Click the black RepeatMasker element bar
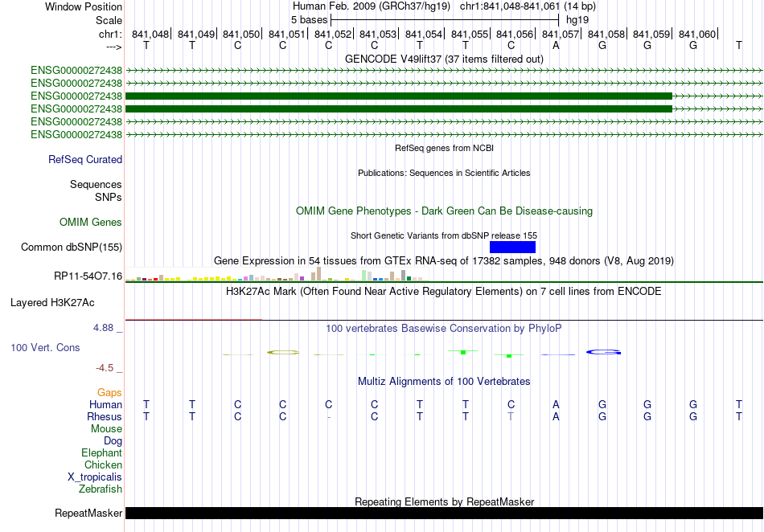Viewport: 764px width, 532px height. (444, 513)
